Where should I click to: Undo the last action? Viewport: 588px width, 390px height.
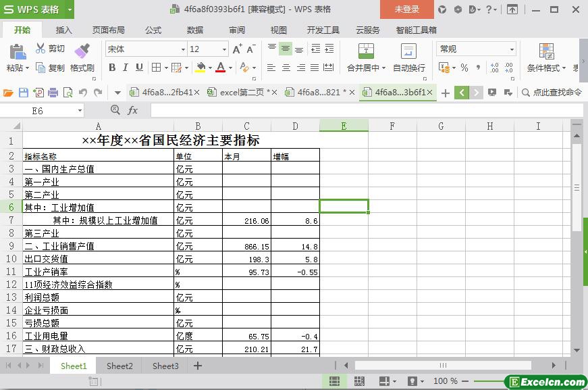[x=83, y=93]
